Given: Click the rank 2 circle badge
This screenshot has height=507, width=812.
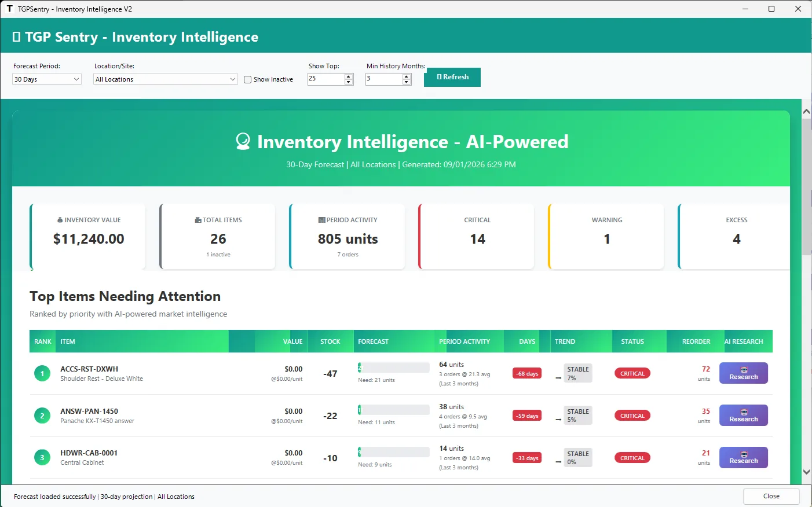Looking at the screenshot, I should 42,416.
